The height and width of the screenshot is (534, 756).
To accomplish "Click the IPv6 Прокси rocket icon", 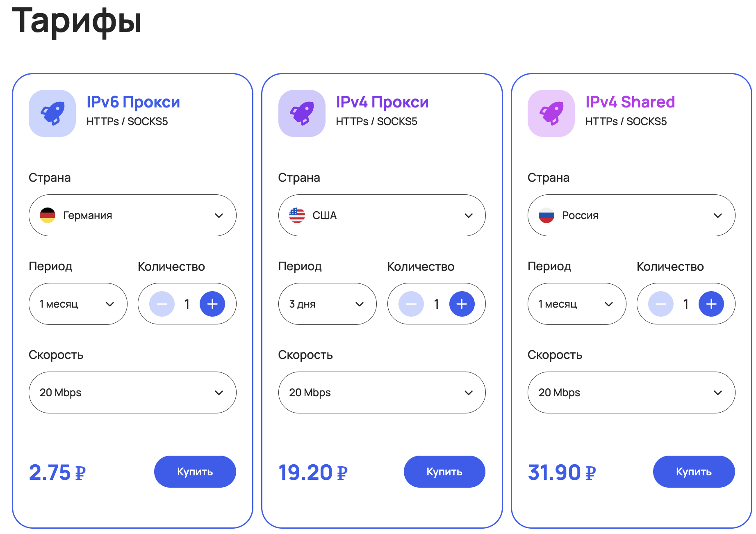I will (x=52, y=113).
